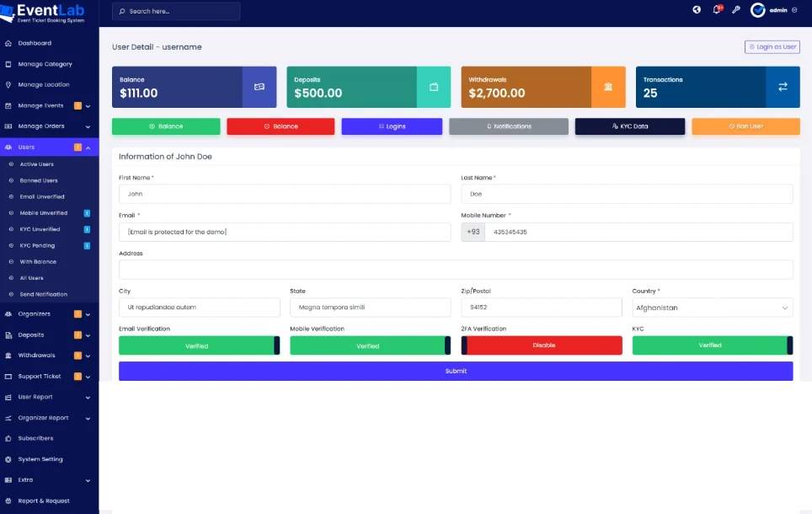This screenshot has height=514, width=812.
Task: Click the Login as User button
Action: pyautogui.click(x=772, y=47)
